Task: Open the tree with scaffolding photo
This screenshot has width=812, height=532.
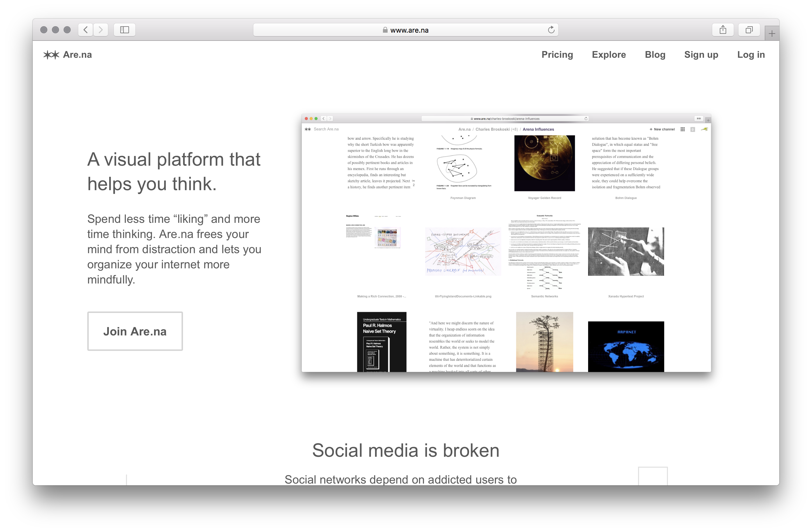Action: pos(545,342)
